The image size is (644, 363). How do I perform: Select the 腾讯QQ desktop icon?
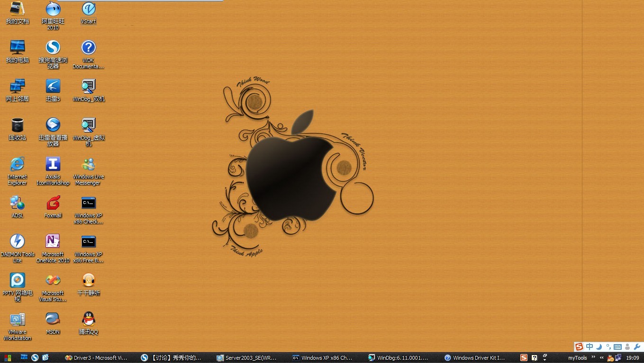[x=88, y=323]
